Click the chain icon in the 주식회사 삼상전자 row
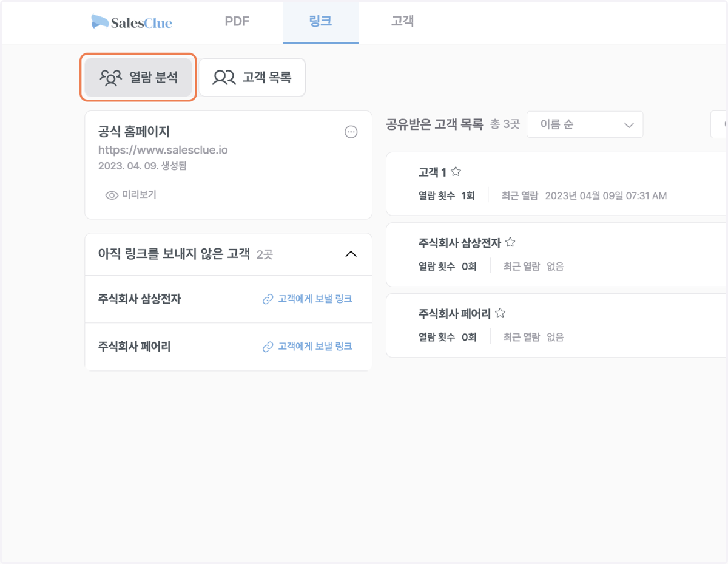The image size is (728, 564). tap(268, 299)
